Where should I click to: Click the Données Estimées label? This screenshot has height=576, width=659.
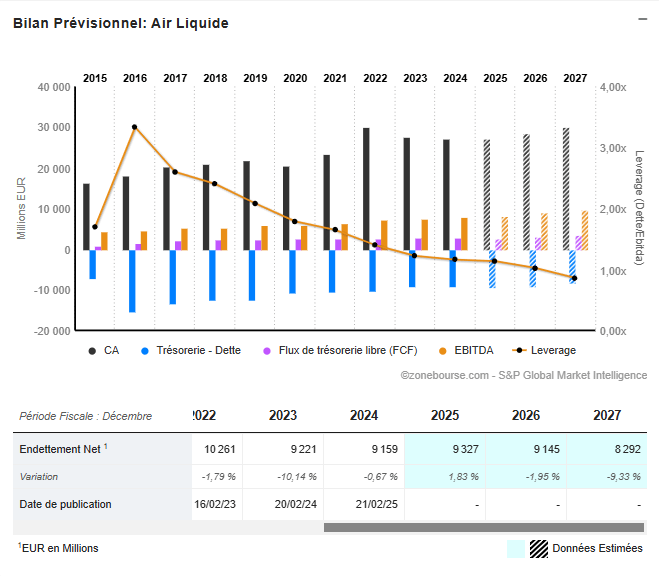pos(597,548)
